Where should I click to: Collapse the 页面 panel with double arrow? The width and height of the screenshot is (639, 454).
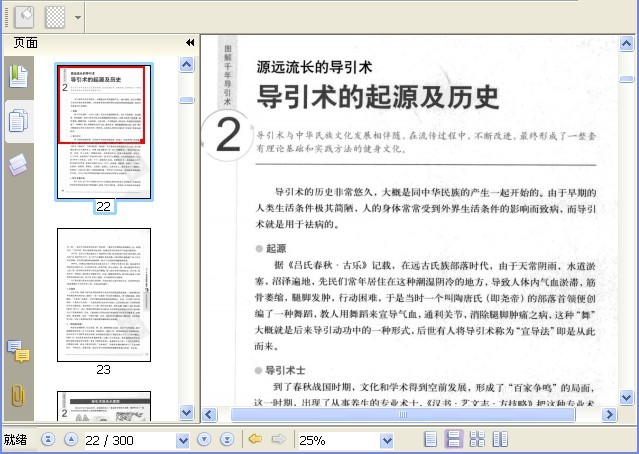pos(190,43)
